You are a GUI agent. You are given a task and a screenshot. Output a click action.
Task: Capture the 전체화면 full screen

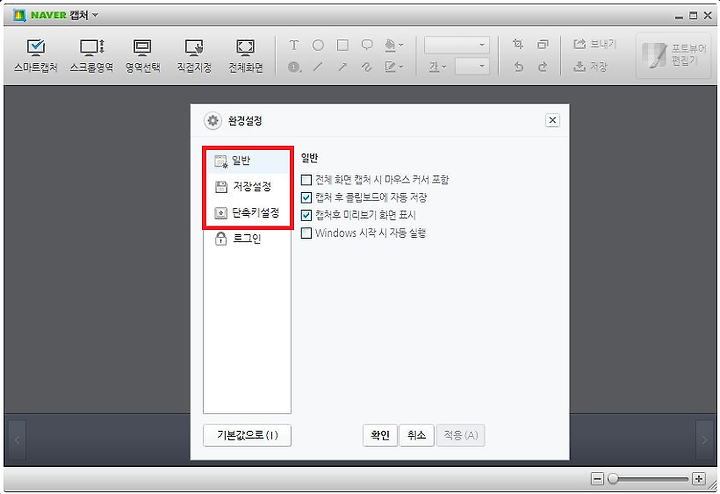[246, 55]
